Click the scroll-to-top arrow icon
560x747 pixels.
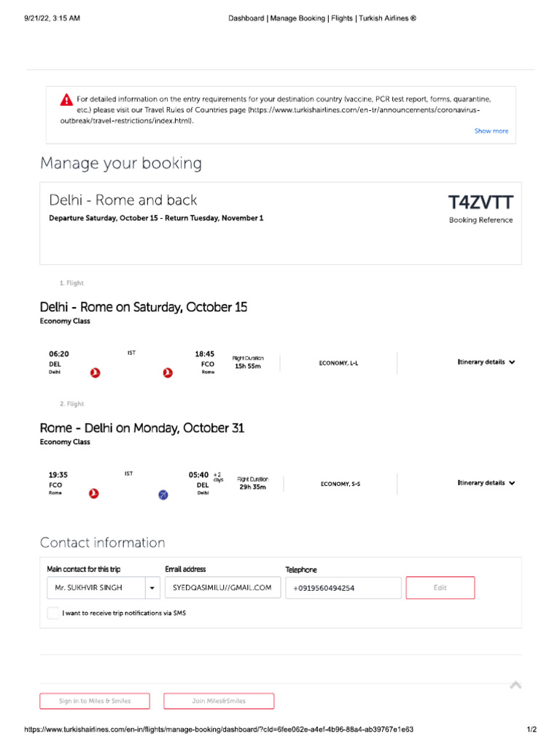pyautogui.click(x=516, y=684)
